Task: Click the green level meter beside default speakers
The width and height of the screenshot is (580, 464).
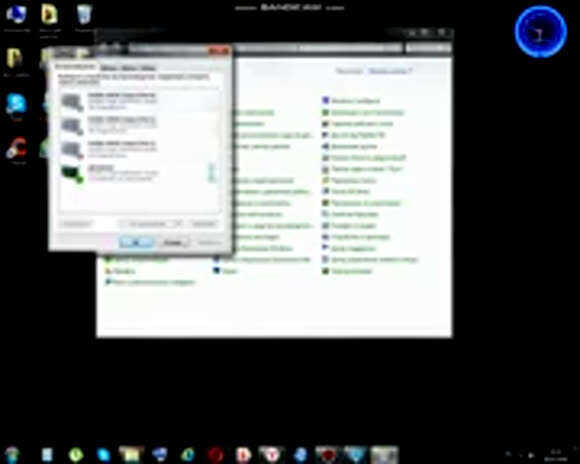Action: tap(212, 173)
